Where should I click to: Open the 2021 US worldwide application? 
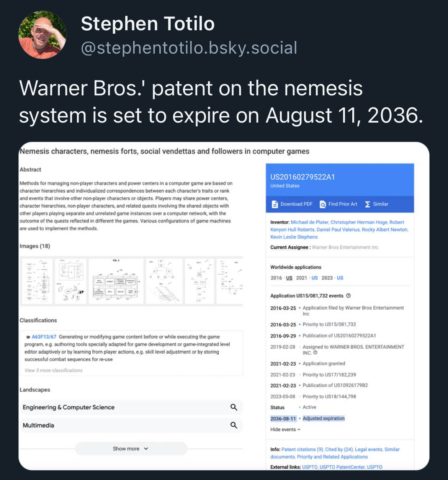(x=314, y=278)
